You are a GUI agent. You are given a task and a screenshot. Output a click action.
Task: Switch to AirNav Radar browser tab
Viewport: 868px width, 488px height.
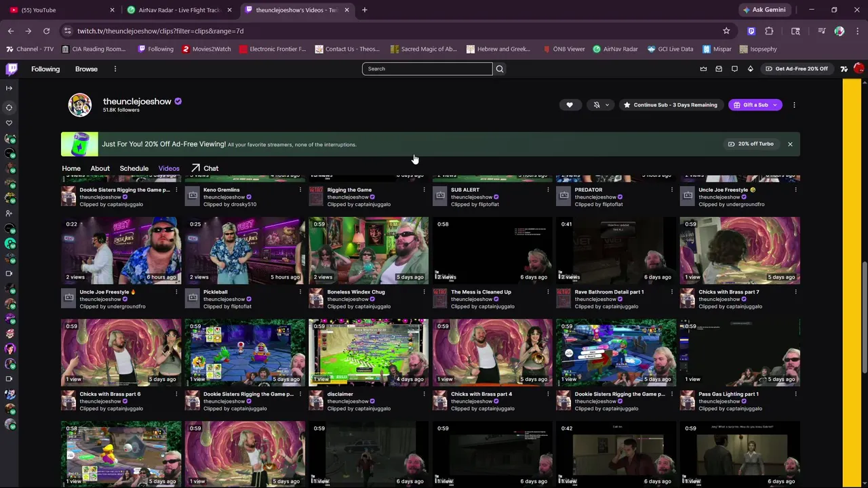click(179, 10)
